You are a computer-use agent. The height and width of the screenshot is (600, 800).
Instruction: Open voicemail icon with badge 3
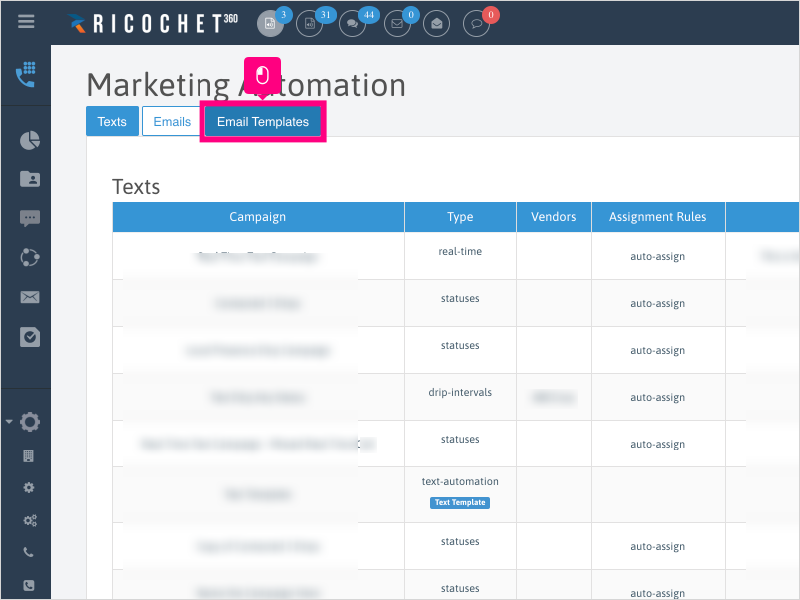click(x=270, y=23)
